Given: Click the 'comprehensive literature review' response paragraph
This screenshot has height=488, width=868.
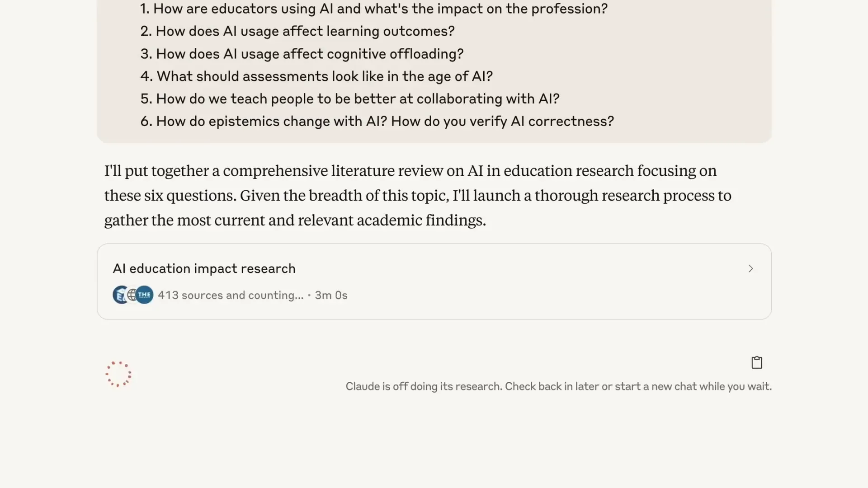Looking at the screenshot, I should click(418, 195).
